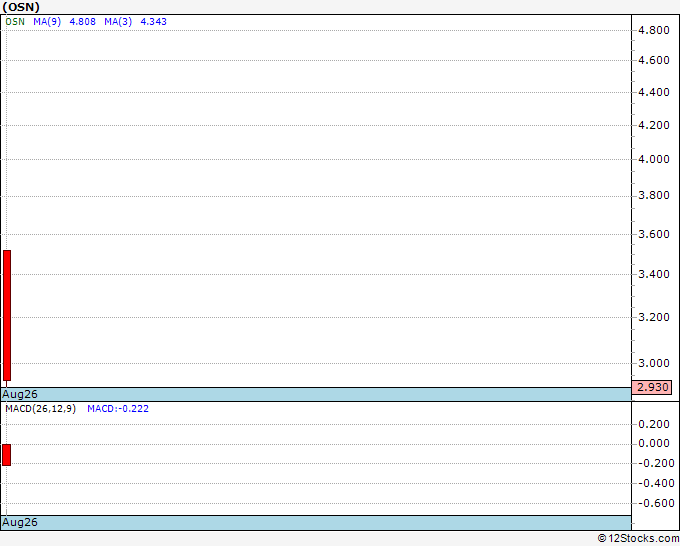
Task: Click the 3.600 price axis label
Action: pos(654,235)
